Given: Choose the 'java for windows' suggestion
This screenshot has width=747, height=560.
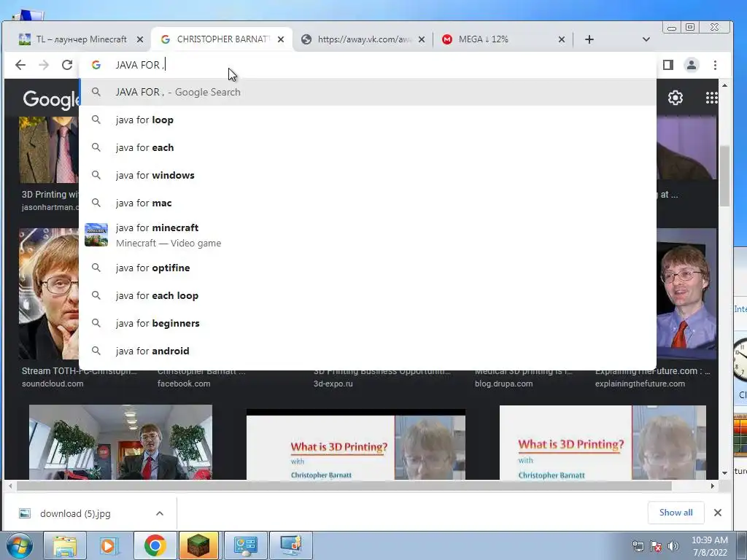Looking at the screenshot, I should [x=368, y=175].
